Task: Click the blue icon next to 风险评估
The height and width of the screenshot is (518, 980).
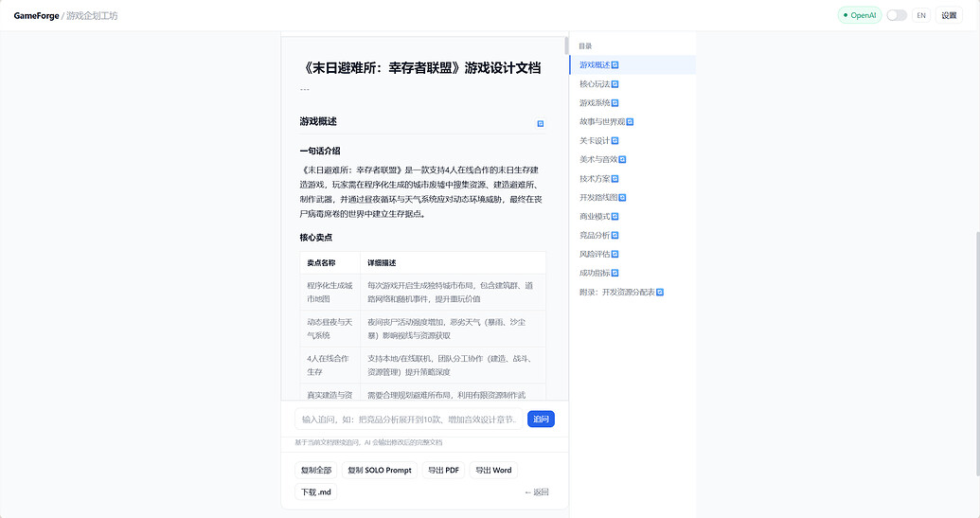Action: (x=615, y=255)
